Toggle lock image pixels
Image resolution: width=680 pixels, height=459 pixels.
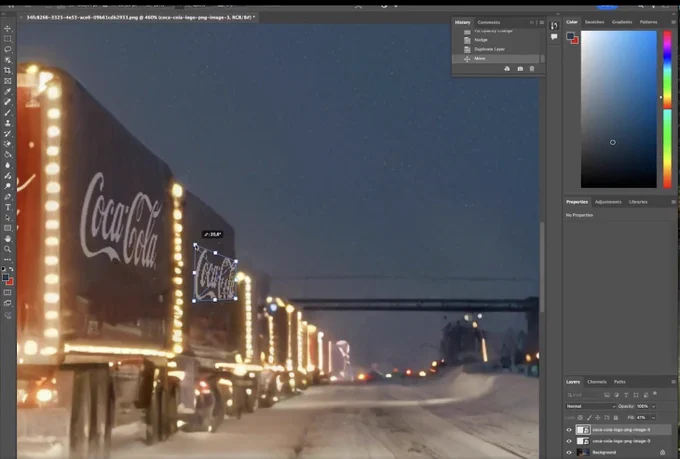[x=589, y=417]
